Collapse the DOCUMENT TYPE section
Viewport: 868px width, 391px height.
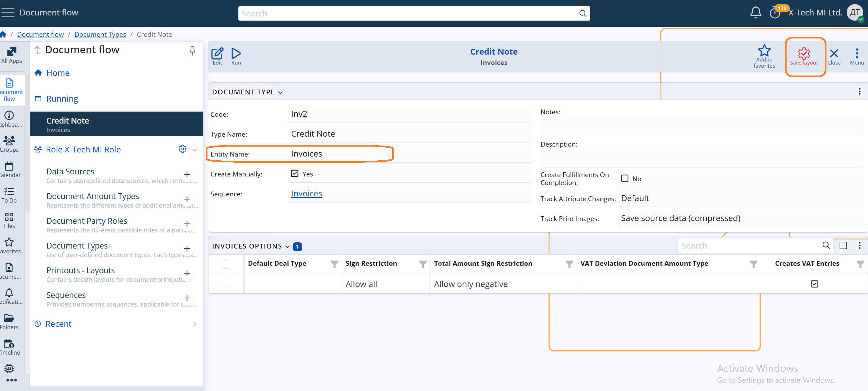(280, 92)
